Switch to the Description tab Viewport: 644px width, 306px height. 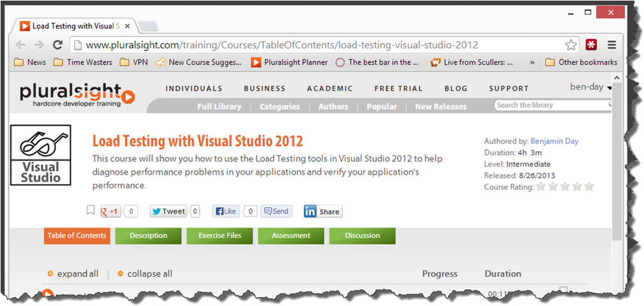[x=148, y=236]
